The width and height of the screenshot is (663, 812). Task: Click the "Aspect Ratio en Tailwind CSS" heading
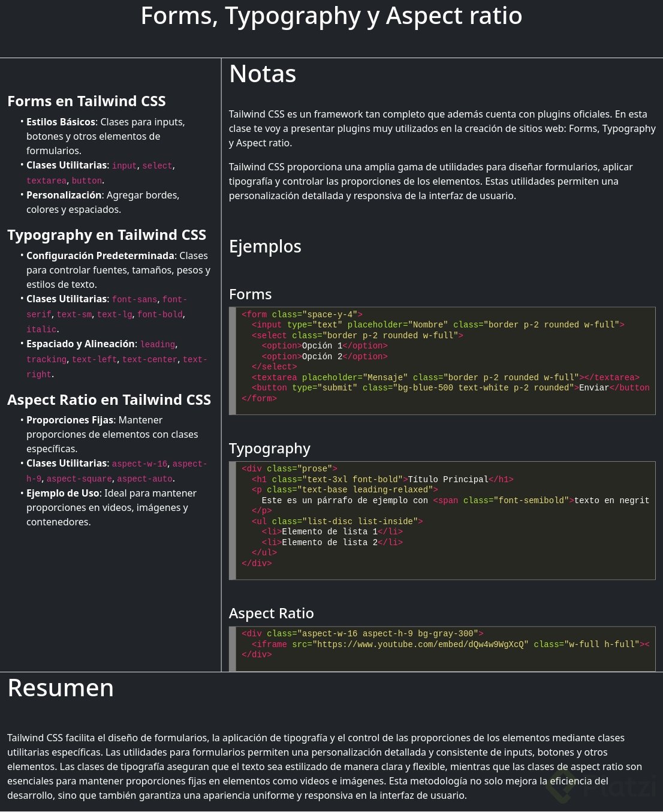[x=109, y=400]
